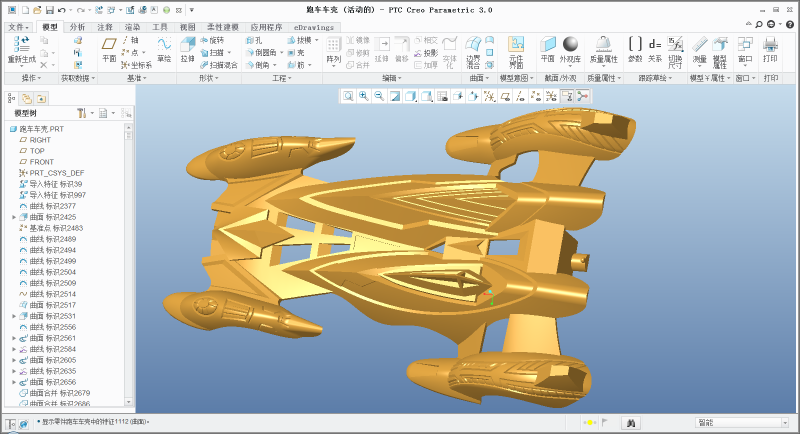The height and width of the screenshot is (434, 800).
Task: Open Round (倒圆角) dropdown arrow
Action: [x=281, y=53]
